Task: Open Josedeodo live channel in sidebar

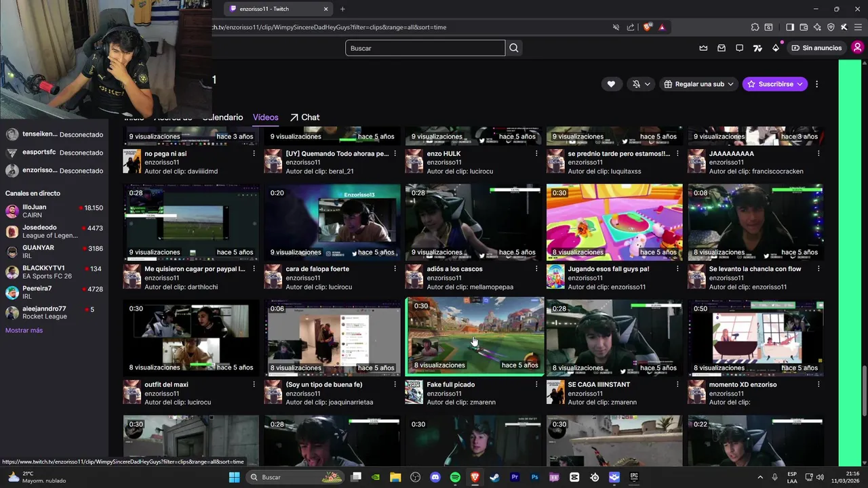Action: pos(54,231)
